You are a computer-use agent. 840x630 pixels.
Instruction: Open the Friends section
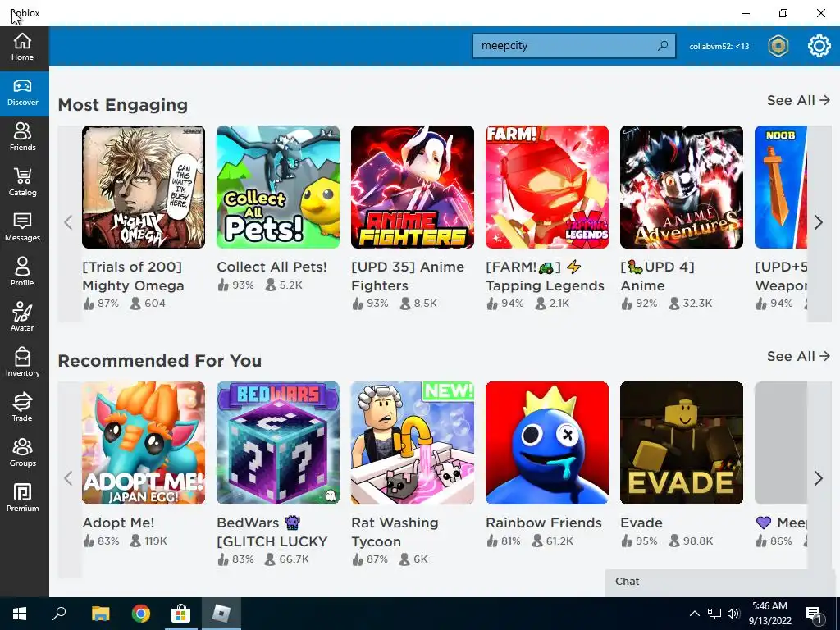[x=22, y=138]
